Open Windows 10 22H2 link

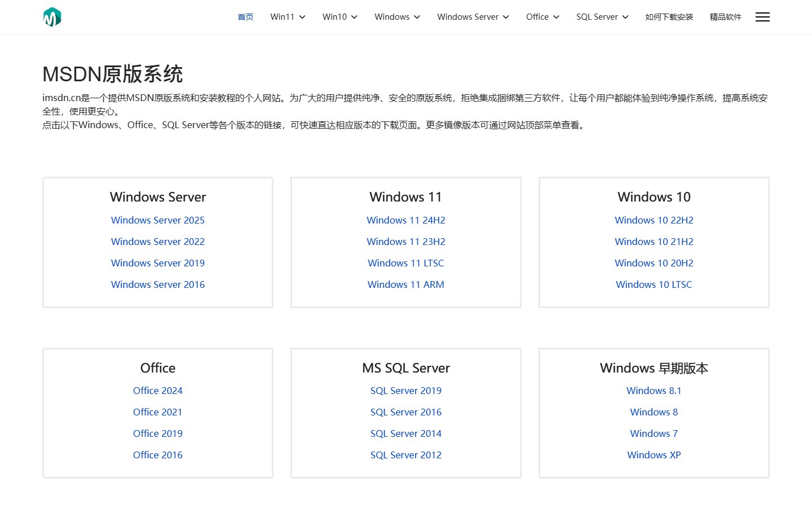654,220
